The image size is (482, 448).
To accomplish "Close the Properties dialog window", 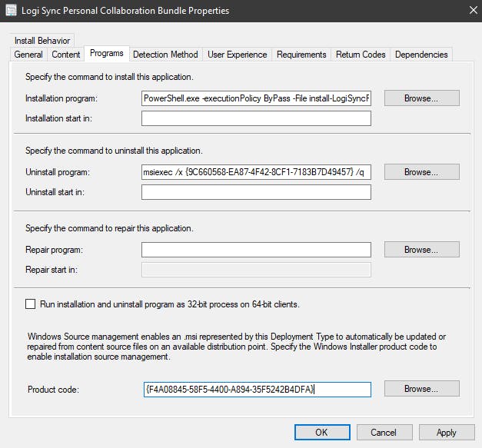I will tap(474, 10).
